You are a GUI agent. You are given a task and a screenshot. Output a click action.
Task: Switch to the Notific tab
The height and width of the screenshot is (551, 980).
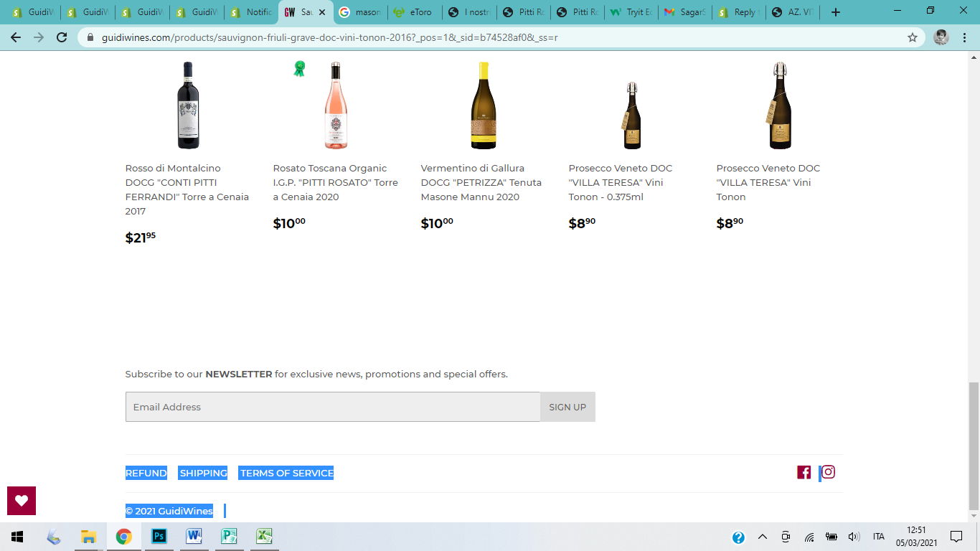tap(251, 12)
